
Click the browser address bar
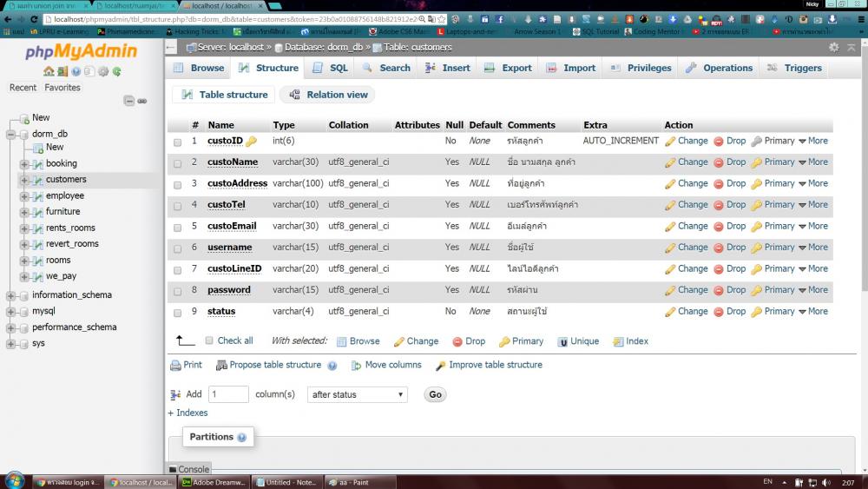(x=237, y=19)
